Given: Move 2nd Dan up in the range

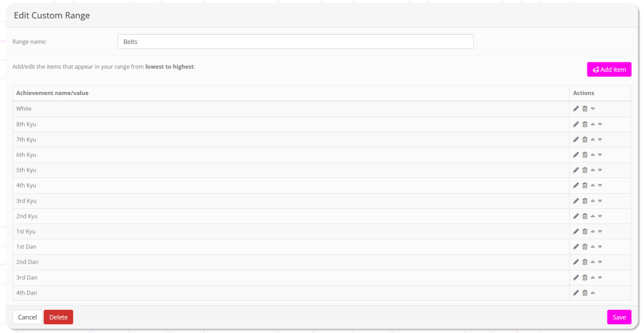Looking at the screenshot, I should coord(593,262).
